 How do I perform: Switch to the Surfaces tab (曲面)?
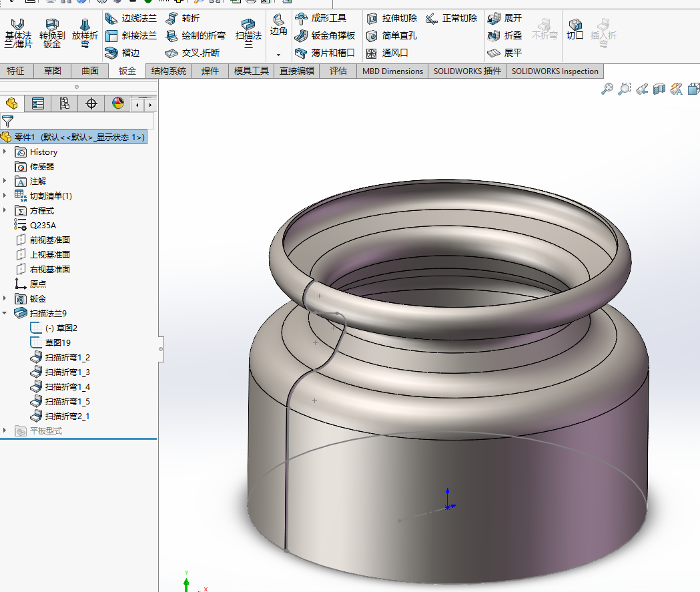(90, 71)
